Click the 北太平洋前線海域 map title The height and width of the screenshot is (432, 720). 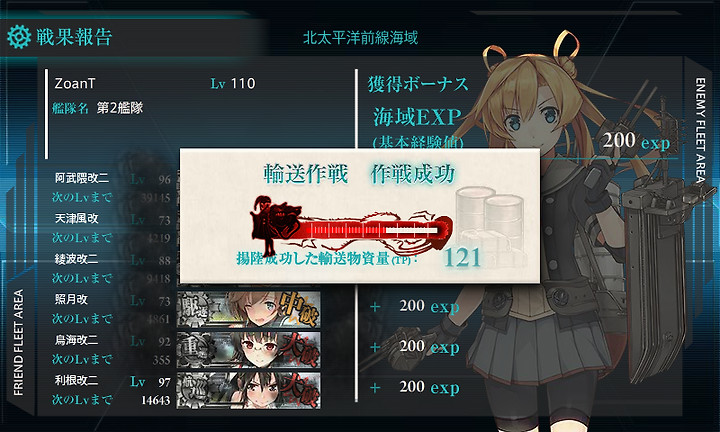pyautogui.click(x=360, y=38)
